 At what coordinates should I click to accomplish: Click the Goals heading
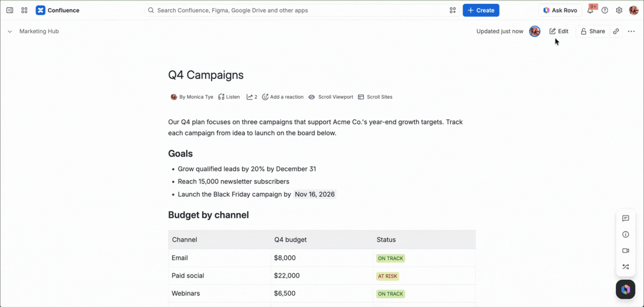click(180, 154)
